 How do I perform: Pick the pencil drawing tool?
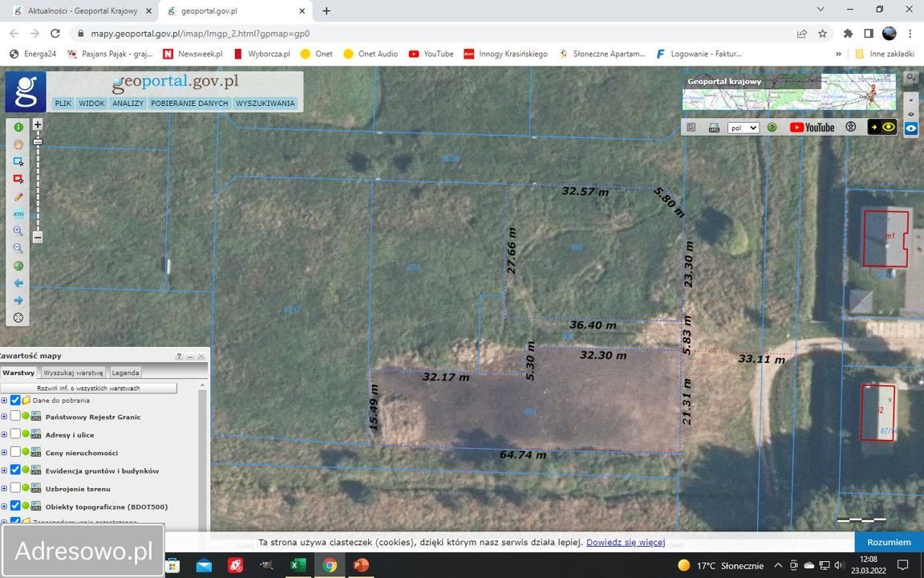(18, 197)
